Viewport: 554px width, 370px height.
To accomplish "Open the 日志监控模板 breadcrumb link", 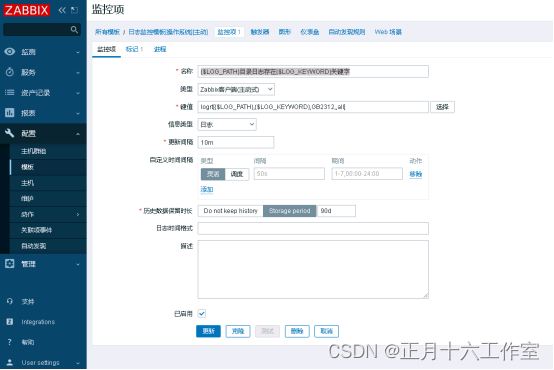I will 168,32.
